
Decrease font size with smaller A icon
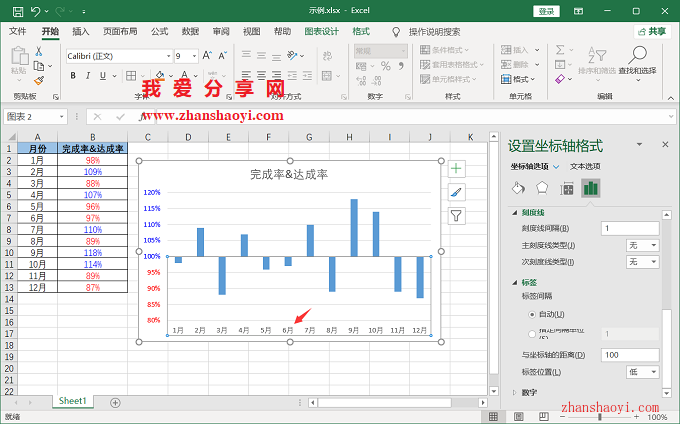[x=222, y=55]
